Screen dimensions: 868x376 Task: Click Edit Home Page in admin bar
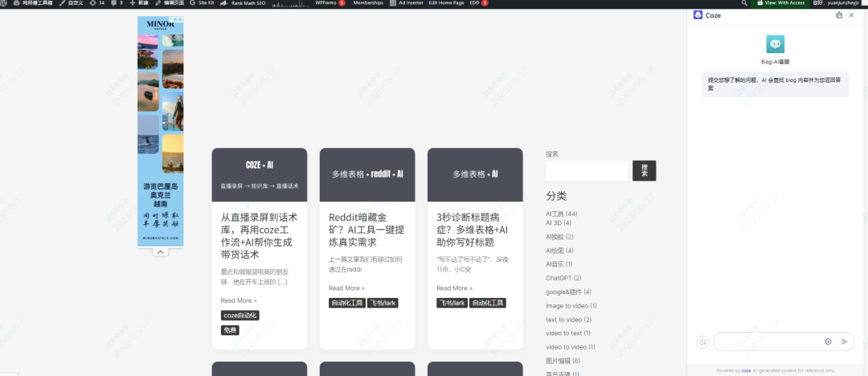click(x=446, y=2)
